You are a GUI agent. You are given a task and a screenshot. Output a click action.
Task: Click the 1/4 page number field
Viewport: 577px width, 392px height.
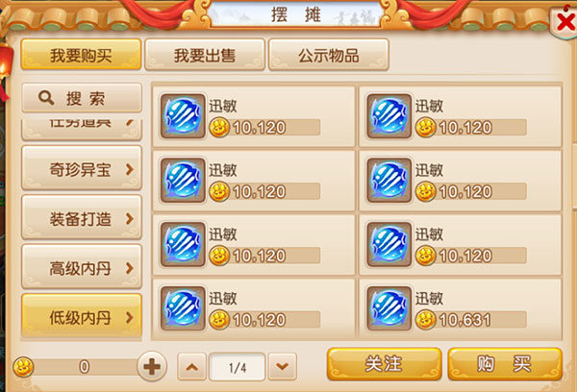(x=238, y=367)
